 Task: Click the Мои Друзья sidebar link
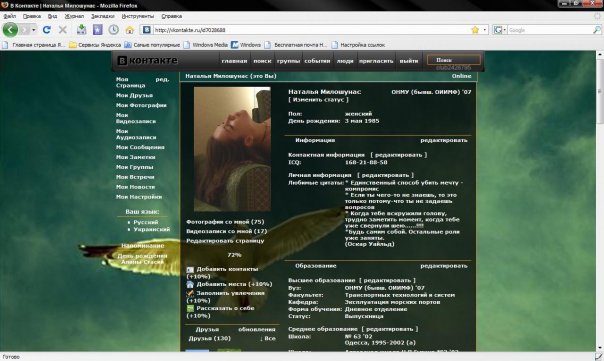click(x=134, y=95)
